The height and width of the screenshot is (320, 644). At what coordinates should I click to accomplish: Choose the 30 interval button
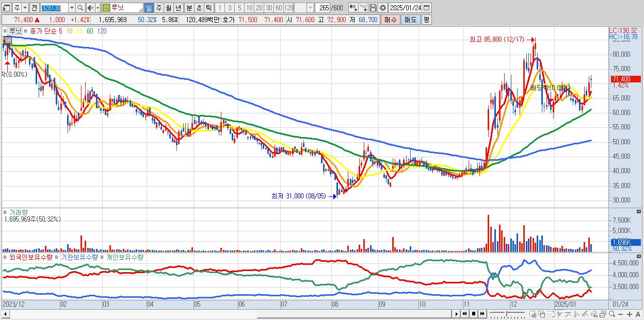click(x=269, y=8)
